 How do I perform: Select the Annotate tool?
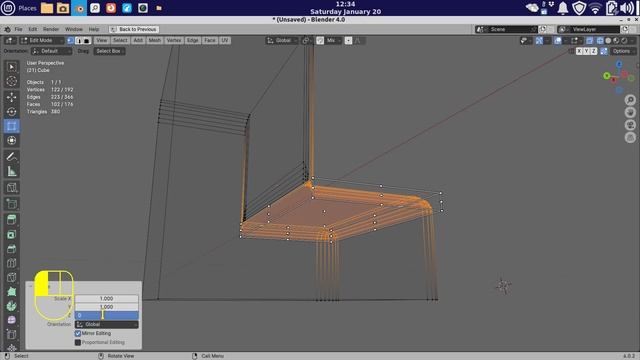tap(11, 156)
